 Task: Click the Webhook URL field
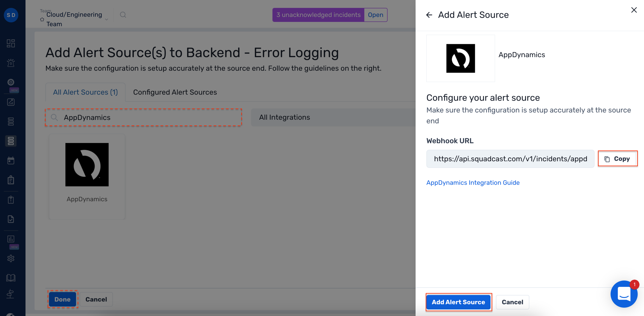click(510, 159)
